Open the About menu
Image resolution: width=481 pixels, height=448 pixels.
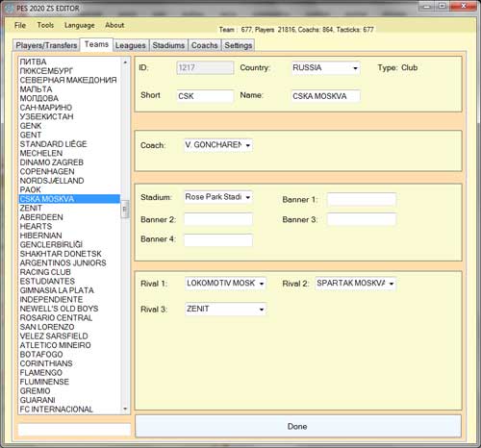point(114,25)
